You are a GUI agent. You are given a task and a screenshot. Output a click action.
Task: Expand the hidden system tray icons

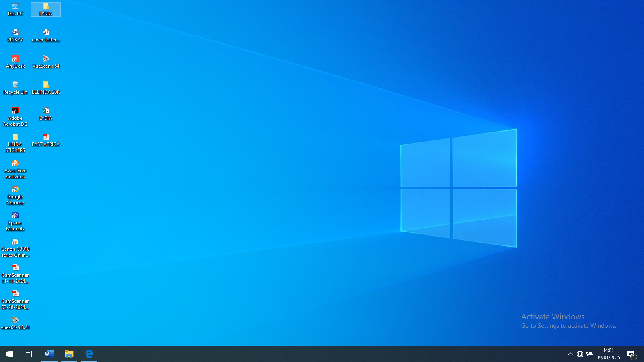click(570, 354)
